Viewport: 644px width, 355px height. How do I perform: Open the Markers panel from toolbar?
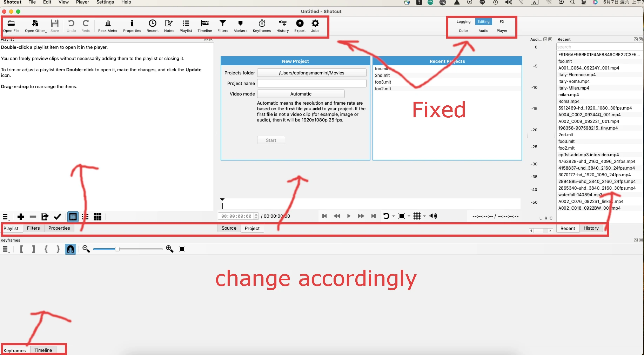coord(240,26)
